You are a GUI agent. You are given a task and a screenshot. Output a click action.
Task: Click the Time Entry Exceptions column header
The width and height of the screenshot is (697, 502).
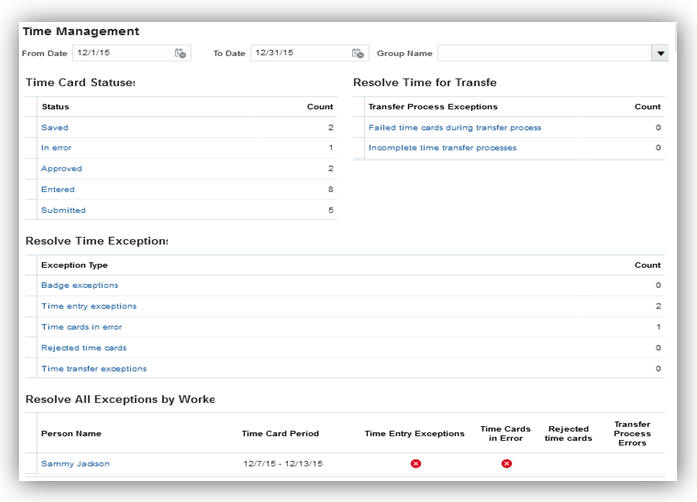[414, 434]
